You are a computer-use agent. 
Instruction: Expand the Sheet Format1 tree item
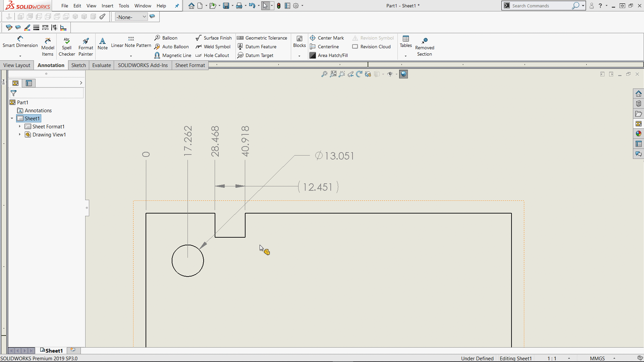(x=20, y=126)
